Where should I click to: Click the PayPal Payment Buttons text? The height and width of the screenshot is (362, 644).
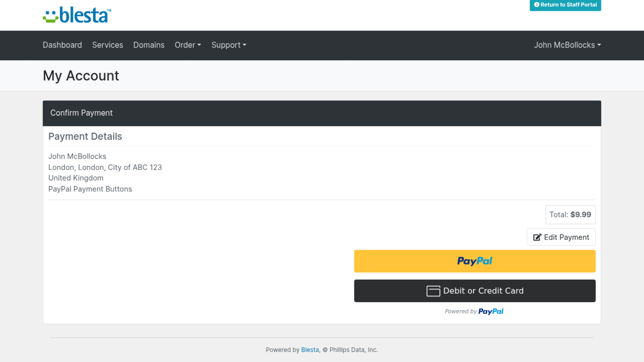pyautogui.click(x=90, y=189)
